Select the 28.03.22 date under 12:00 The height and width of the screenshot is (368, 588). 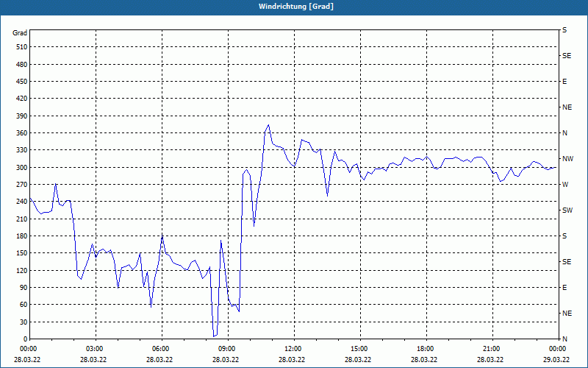(292, 360)
